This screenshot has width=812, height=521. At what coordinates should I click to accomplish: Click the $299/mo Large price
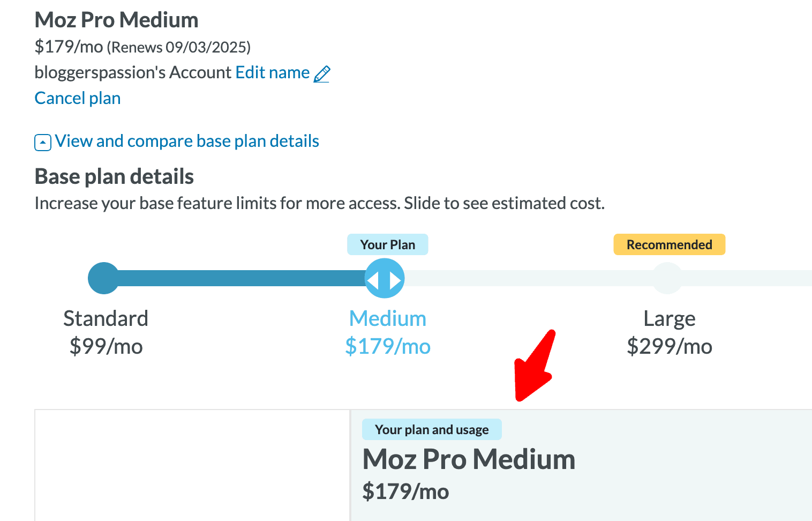point(670,346)
